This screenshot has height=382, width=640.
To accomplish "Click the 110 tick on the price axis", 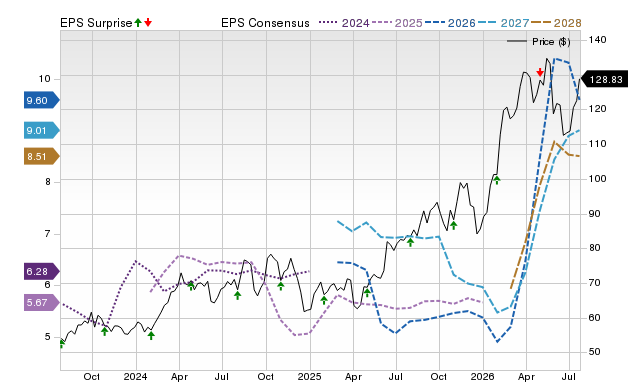I will [x=598, y=144].
